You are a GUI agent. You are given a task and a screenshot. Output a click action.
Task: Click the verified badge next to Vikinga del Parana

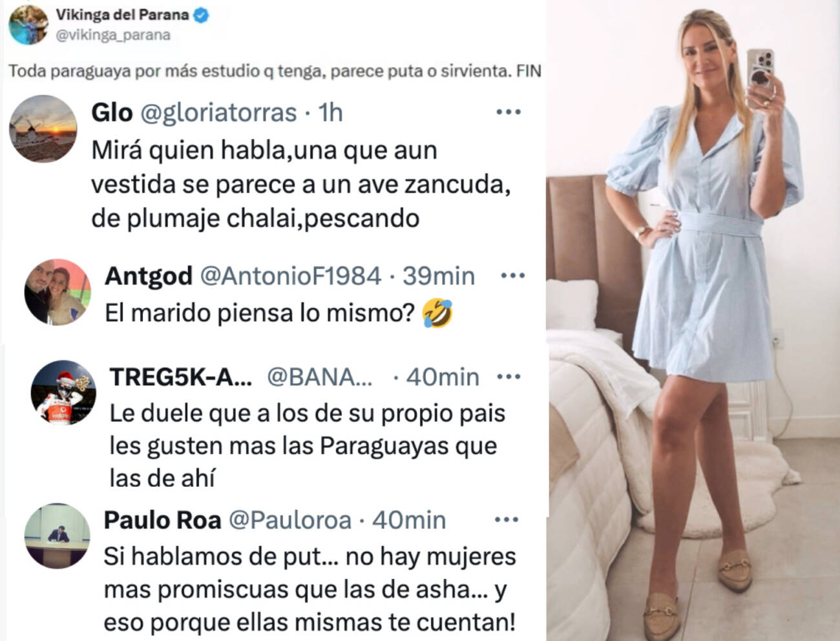pos(201,16)
